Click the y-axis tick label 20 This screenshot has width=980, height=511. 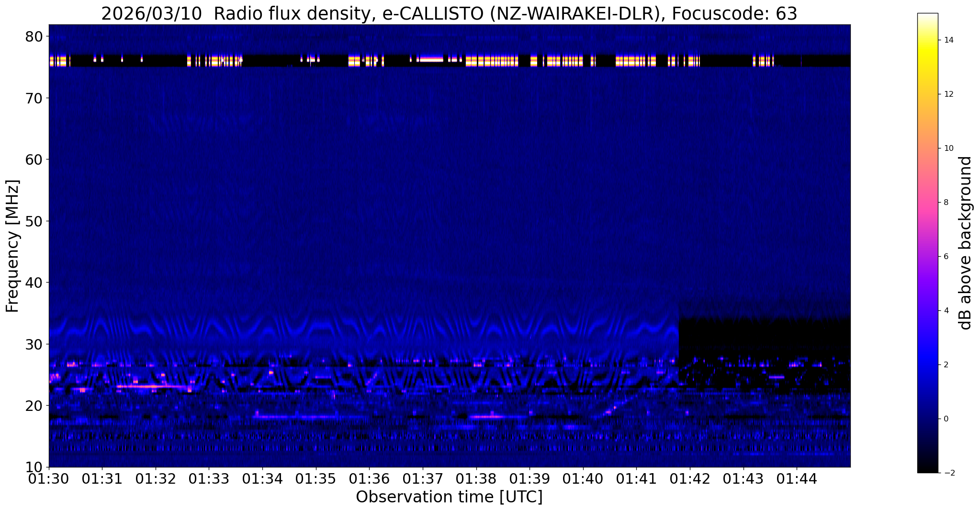(34, 406)
